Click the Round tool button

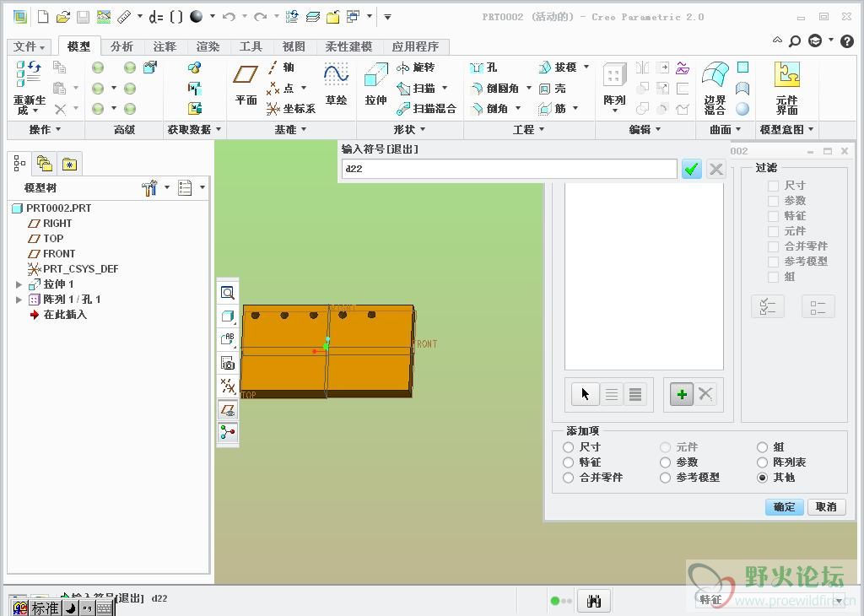tap(494, 88)
